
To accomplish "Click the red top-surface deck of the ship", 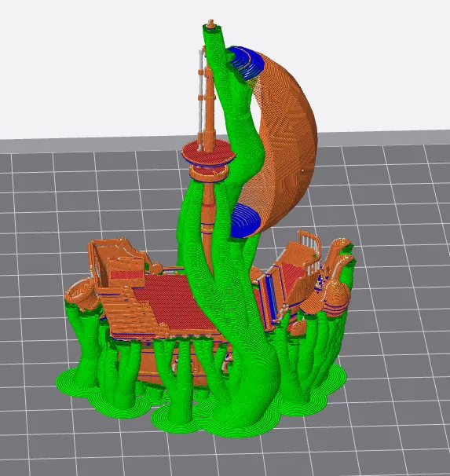I will tap(176, 303).
